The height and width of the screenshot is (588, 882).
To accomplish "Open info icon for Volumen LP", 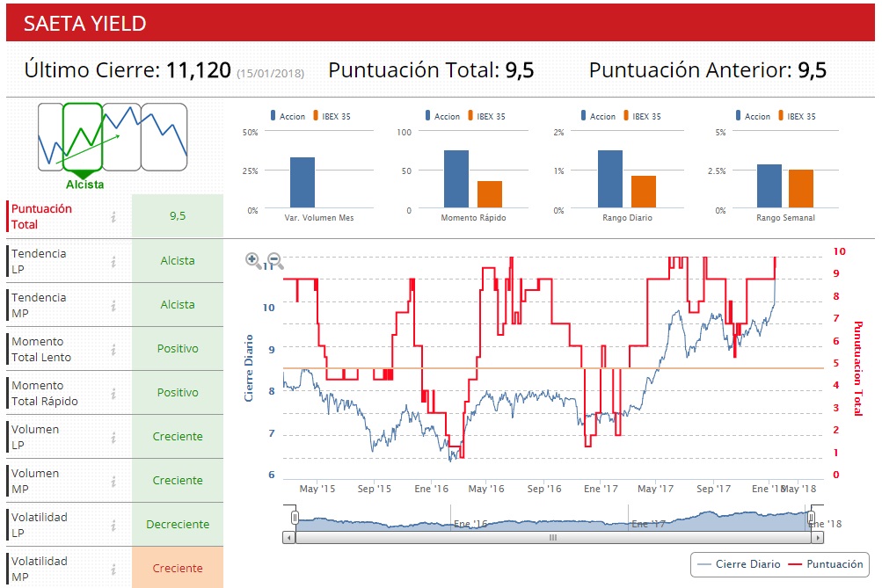I will (x=113, y=437).
